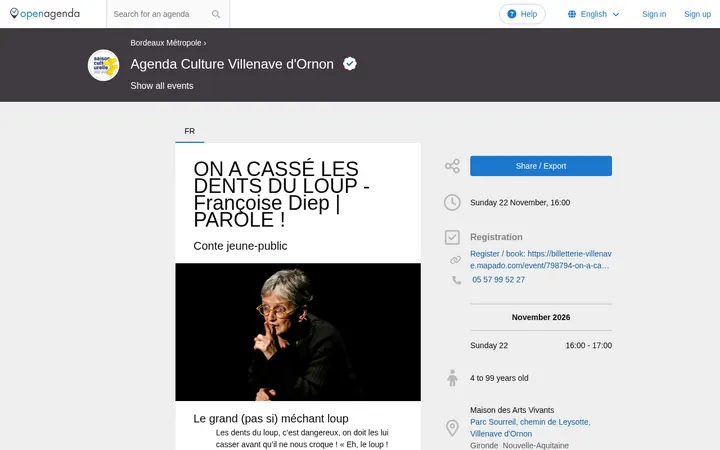
Task: Click the Help question mark icon
Action: (512, 14)
